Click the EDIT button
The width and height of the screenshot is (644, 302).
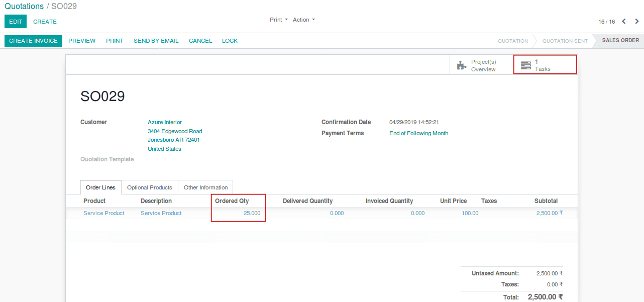[16, 22]
